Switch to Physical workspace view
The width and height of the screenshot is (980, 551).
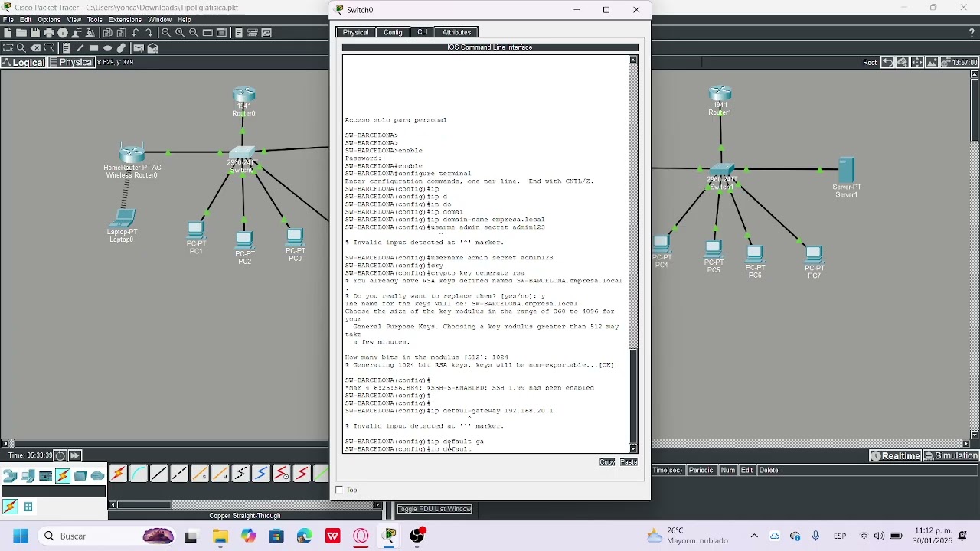tap(72, 63)
